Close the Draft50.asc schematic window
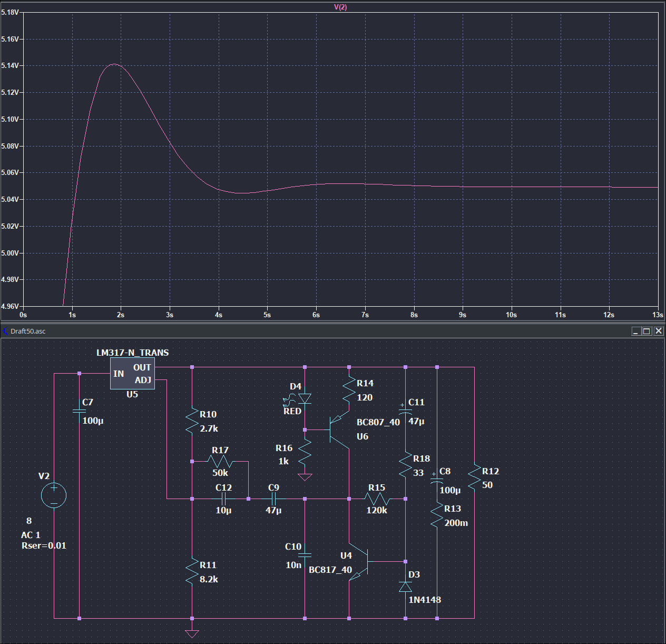The height and width of the screenshot is (644, 666). pyautogui.click(x=659, y=331)
